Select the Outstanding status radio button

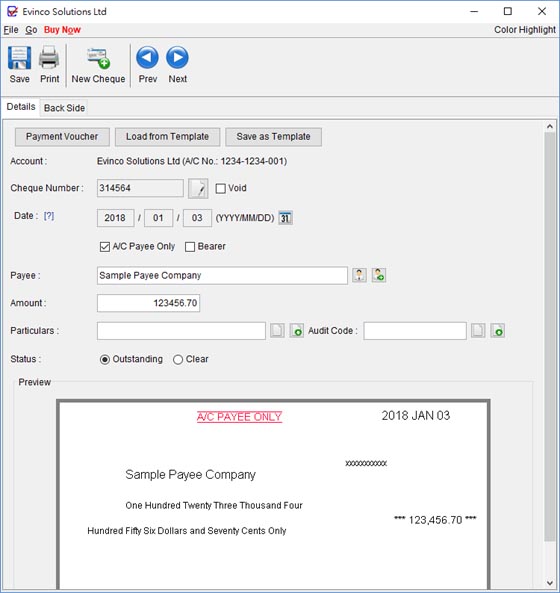tap(105, 359)
